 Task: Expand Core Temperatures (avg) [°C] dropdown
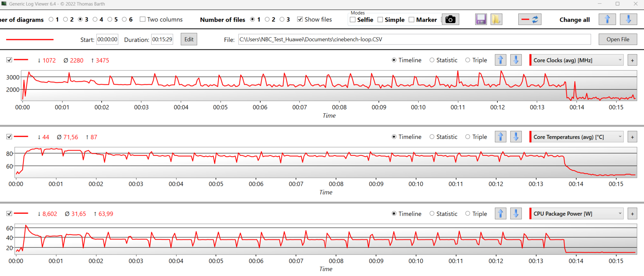576,137
